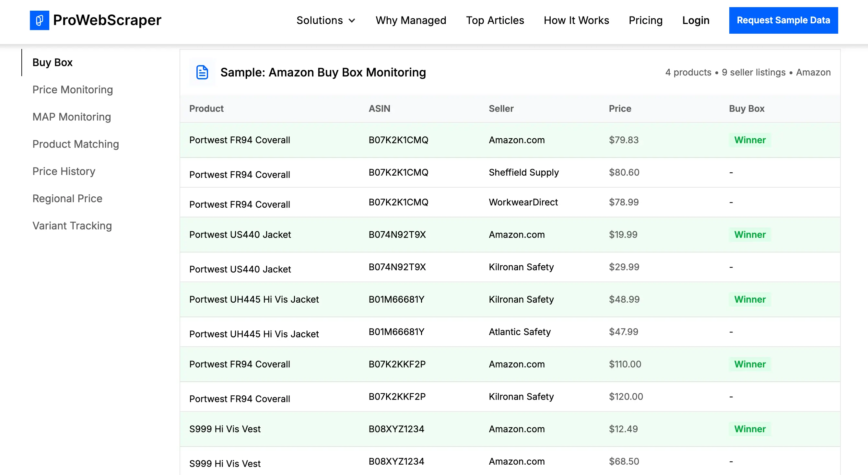Click the Price column header
Image resolution: width=868 pixels, height=475 pixels.
point(620,109)
